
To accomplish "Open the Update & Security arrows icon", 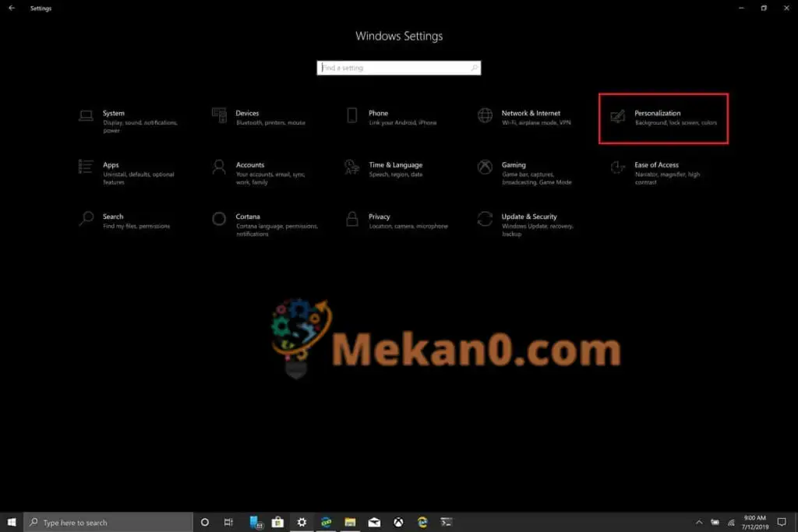I will 485,219.
